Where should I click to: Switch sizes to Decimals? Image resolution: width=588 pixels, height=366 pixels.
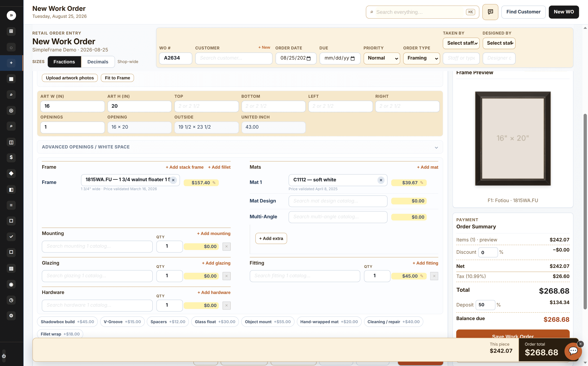coord(98,62)
